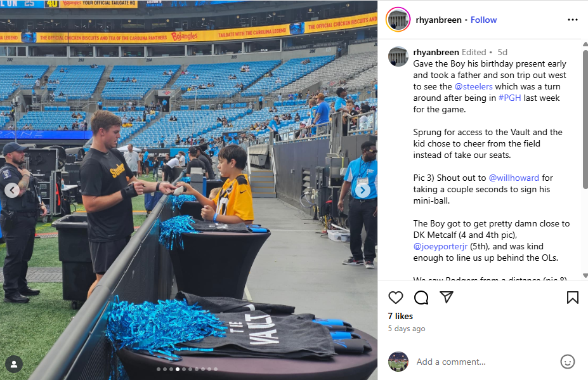Viewport: 588px width, 380px height.
Task: Open the emoji picker in comment box
Action: (x=567, y=362)
